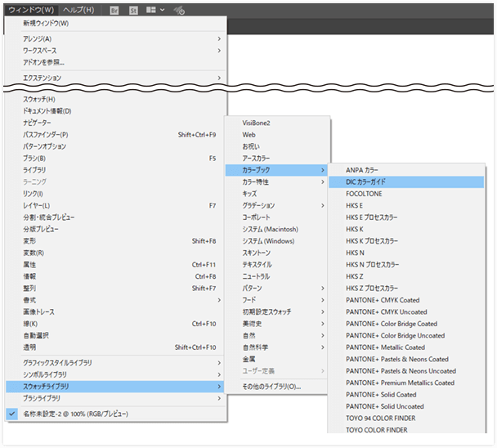Choose DIC カラーガイド color book
The image size is (497, 448).
(x=406, y=181)
